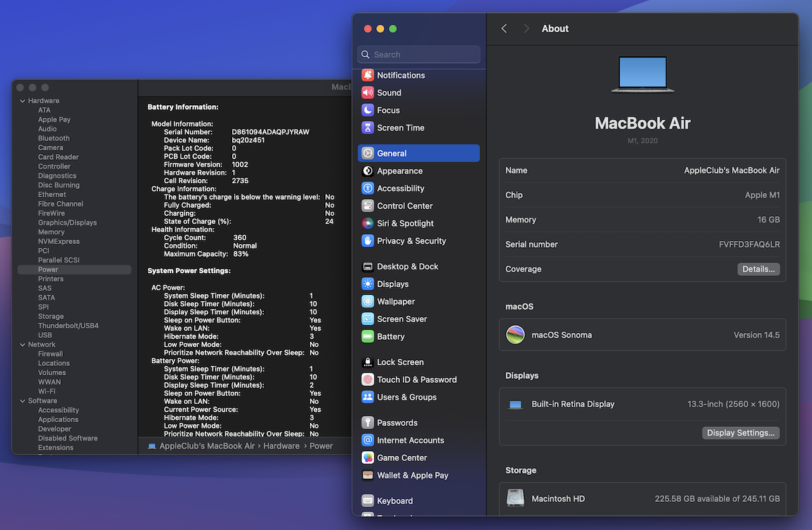This screenshot has width=812, height=530.
Task: Open Screen Time hourglass icon
Action: click(368, 127)
